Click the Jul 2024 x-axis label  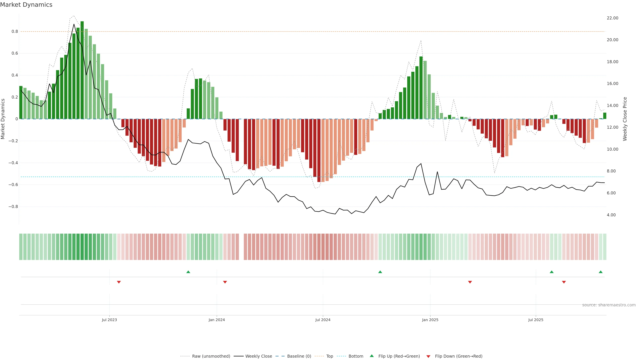coord(323,320)
